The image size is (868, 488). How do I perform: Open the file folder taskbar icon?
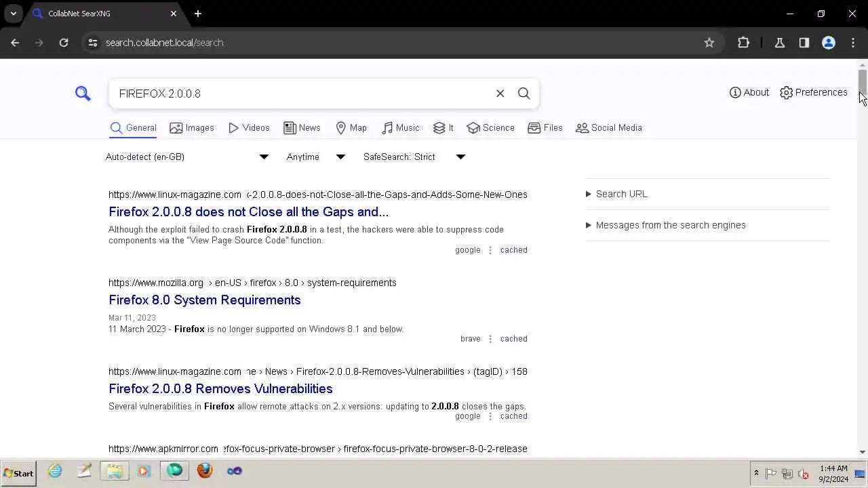pyautogui.click(x=115, y=471)
